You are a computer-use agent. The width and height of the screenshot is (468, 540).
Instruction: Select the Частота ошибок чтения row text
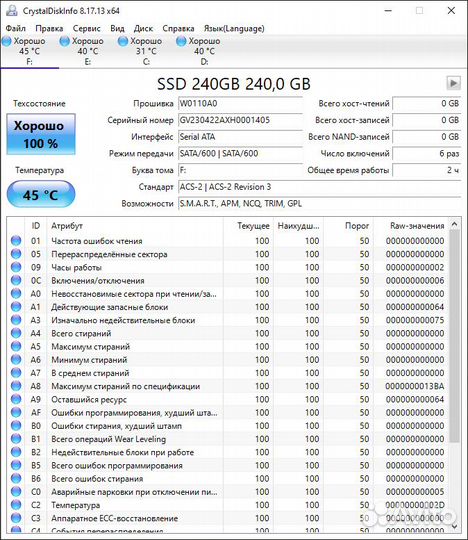pyautogui.click(x=97, y=241)
